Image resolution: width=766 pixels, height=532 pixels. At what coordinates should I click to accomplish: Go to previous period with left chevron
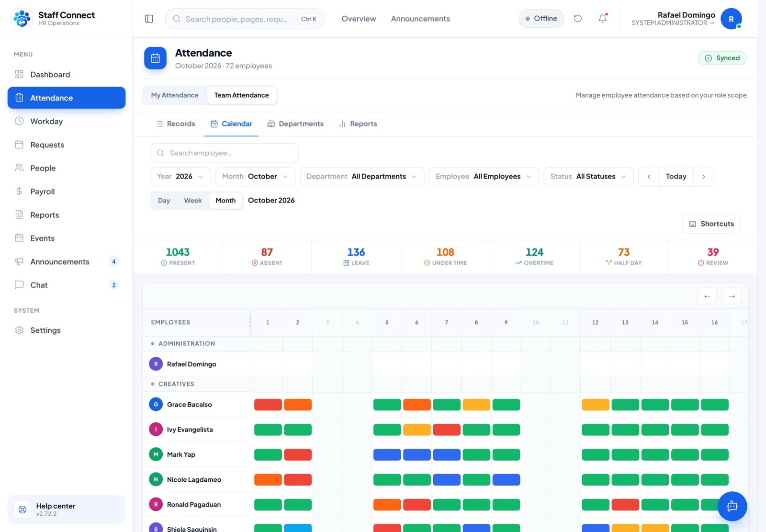pos(649,177)
